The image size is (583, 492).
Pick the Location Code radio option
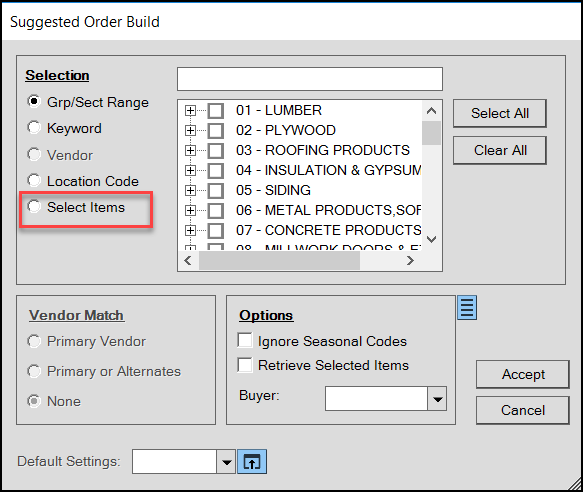(x=34, y=180)
